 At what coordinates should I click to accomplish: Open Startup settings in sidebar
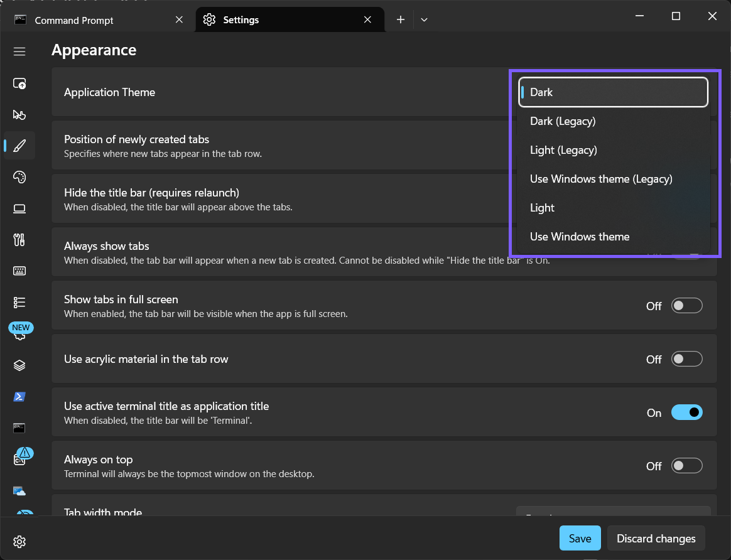point(19,83)
